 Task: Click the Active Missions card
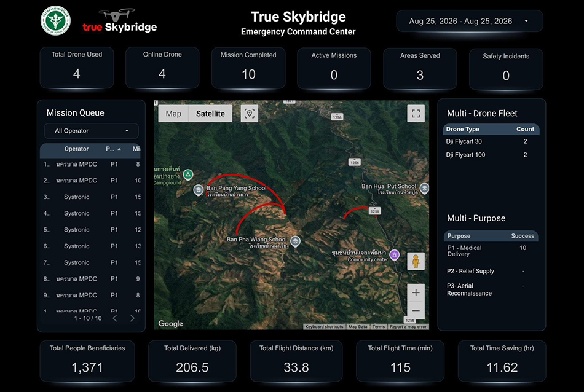pyautogui.click(x=334, y=68)
